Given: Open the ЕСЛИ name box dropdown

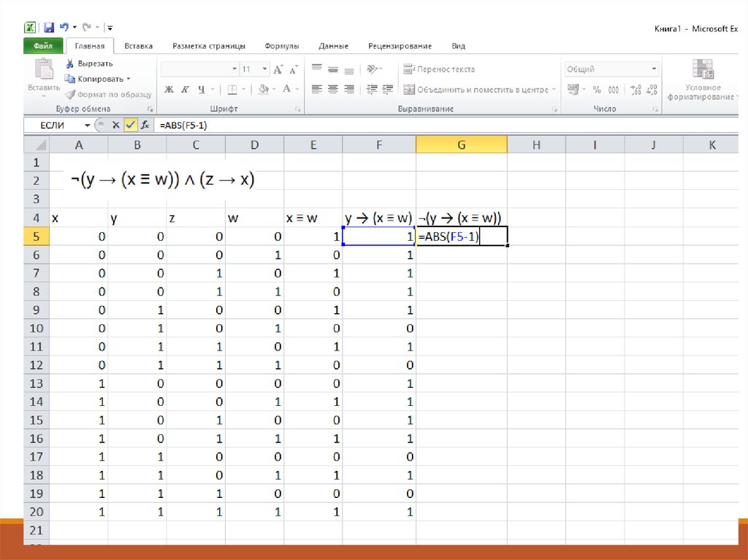Looking at the screenshot, I should tap(88, 126).
